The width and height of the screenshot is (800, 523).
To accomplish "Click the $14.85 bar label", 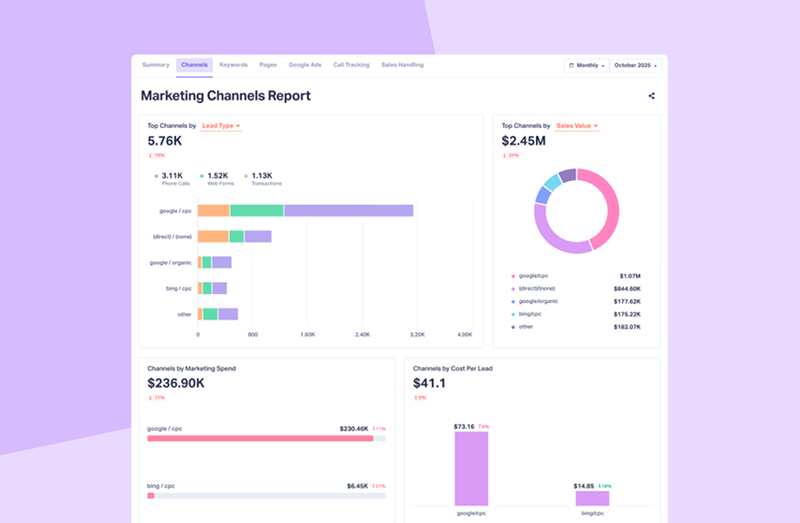I will tap(584, 486).
